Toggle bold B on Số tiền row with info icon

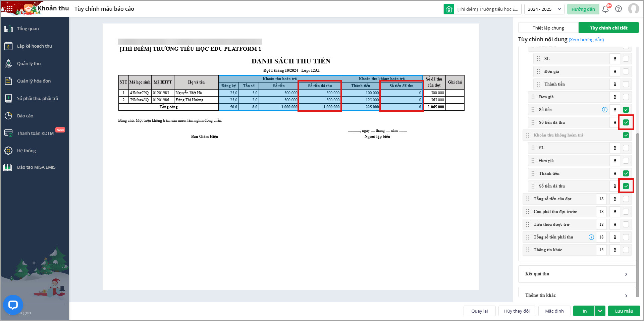coord(615,110)
